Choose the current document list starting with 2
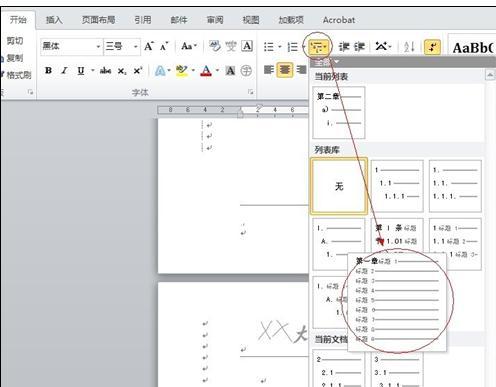Viewport: 496px width, 387px height. coord(339,368)
